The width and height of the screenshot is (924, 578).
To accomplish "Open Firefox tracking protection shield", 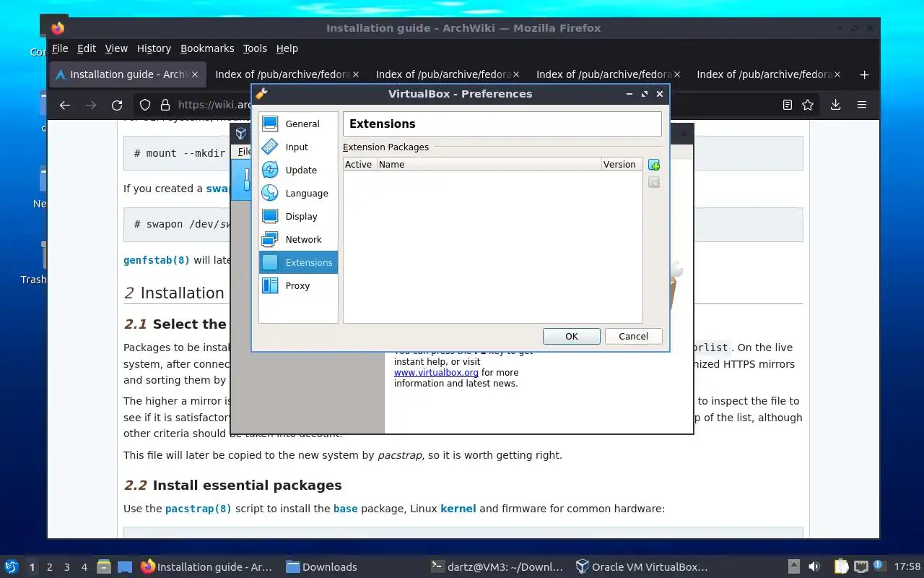I will (x=145, y=105).
